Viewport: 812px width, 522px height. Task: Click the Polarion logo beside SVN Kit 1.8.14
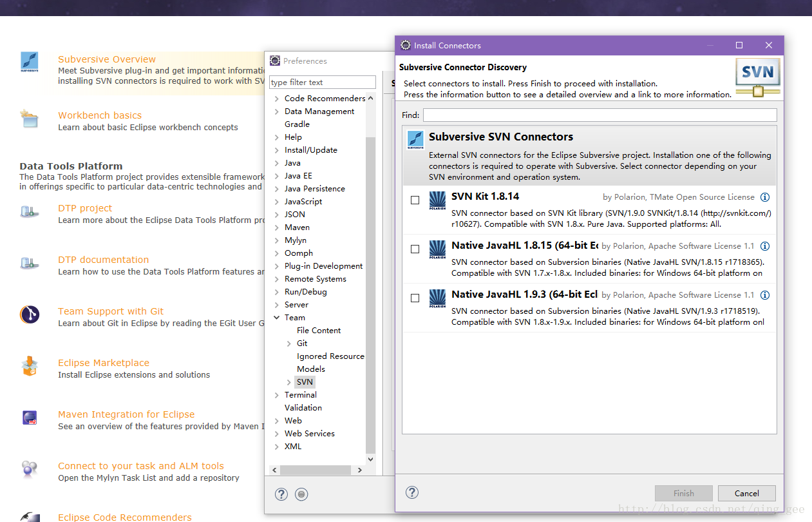tap(437, 200)
